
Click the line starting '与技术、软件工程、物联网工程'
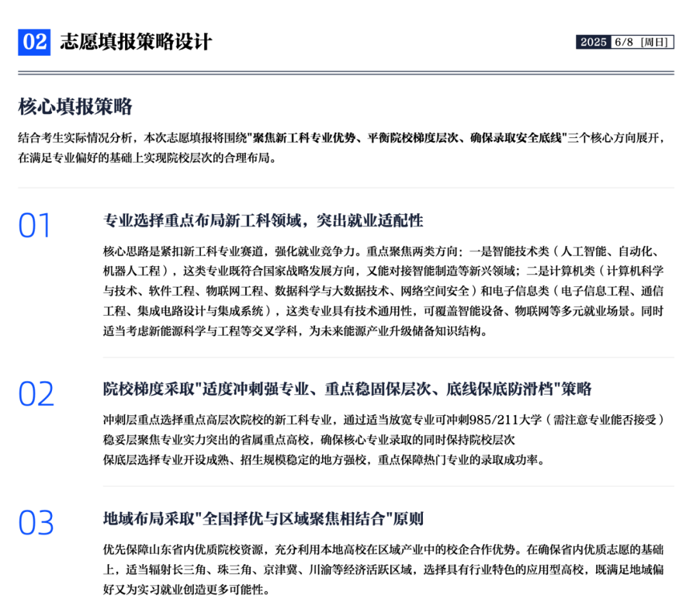383,291
